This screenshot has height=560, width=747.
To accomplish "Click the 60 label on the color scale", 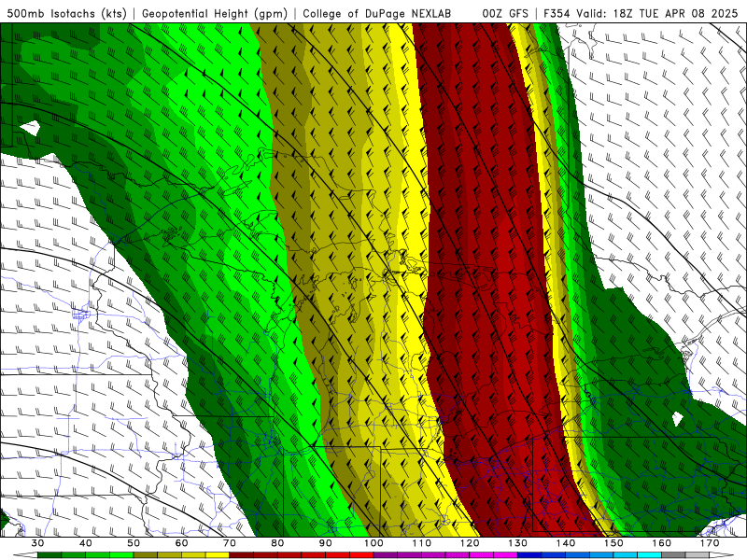I will point(181,543).
